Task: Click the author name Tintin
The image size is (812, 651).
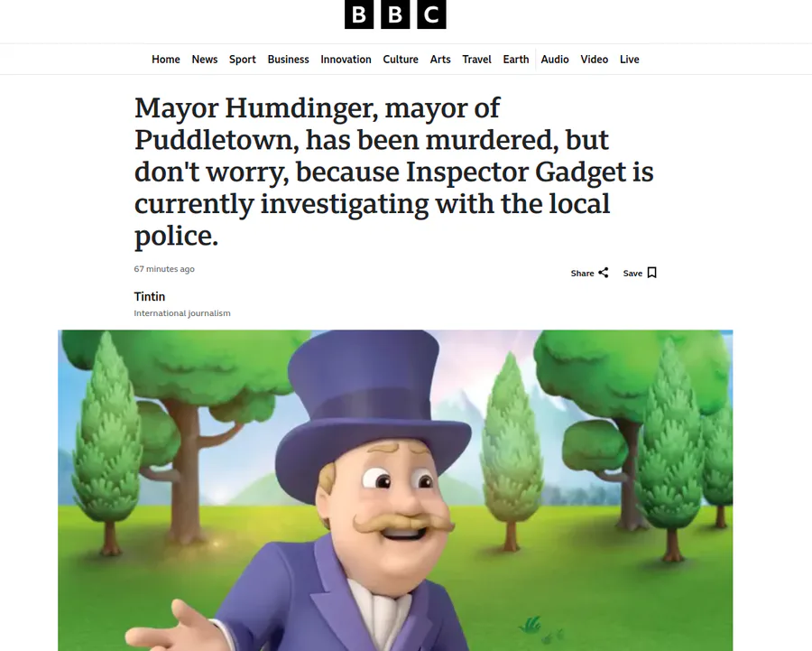Action: [x=150, y=296]
